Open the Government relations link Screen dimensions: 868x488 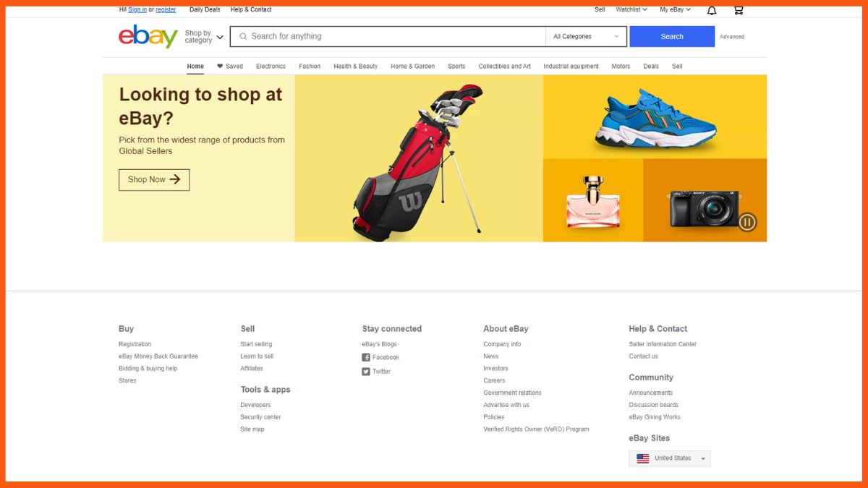click(512, 393)
